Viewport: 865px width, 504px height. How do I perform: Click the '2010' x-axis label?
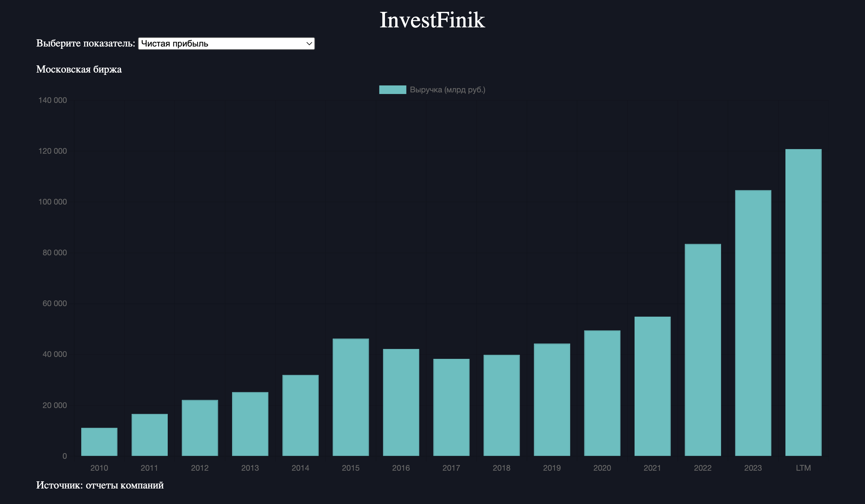coord(99,468)
